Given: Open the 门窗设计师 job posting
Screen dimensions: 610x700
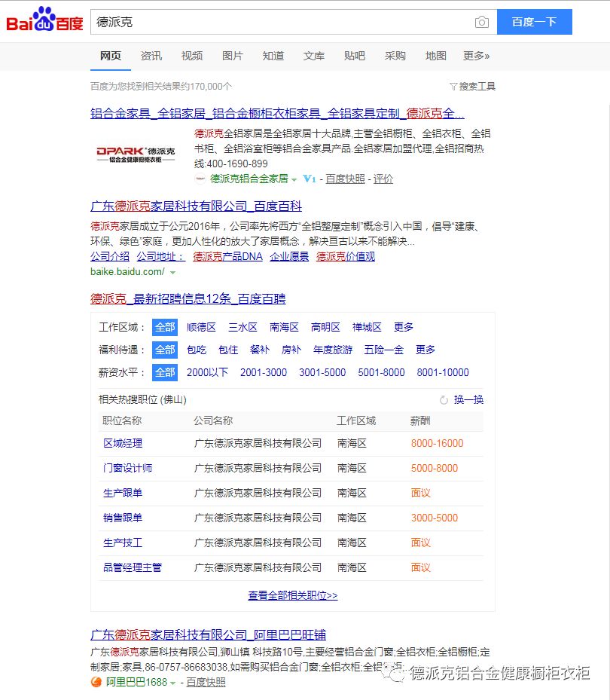Looking at the screenshot, I should 127,468.
